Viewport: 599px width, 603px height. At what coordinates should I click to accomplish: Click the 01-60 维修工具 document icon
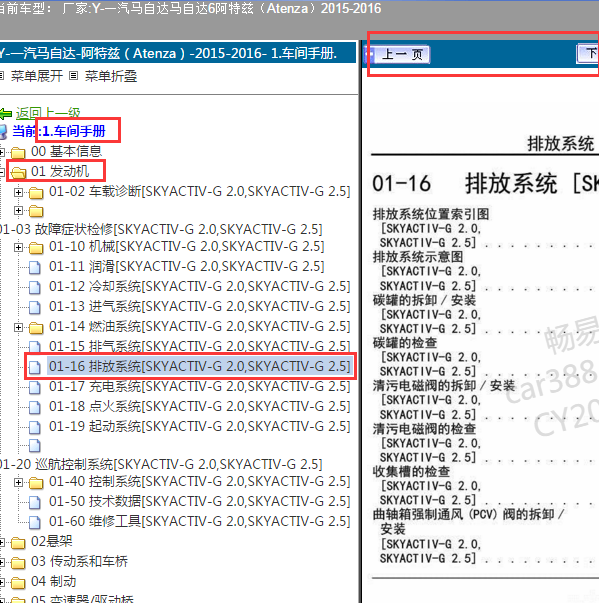(x=35, y=522)
